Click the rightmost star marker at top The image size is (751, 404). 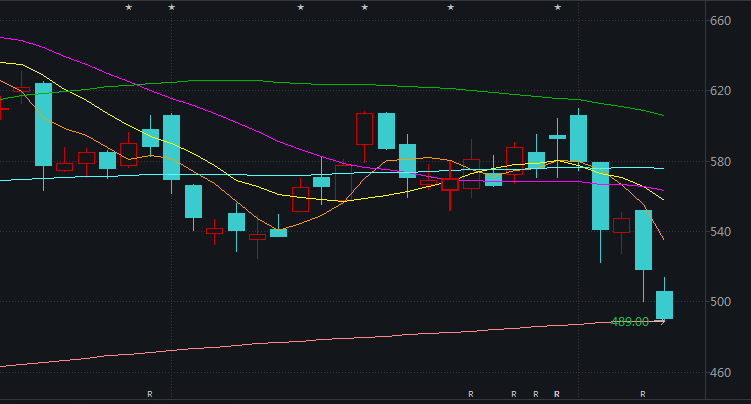point(558,8)
